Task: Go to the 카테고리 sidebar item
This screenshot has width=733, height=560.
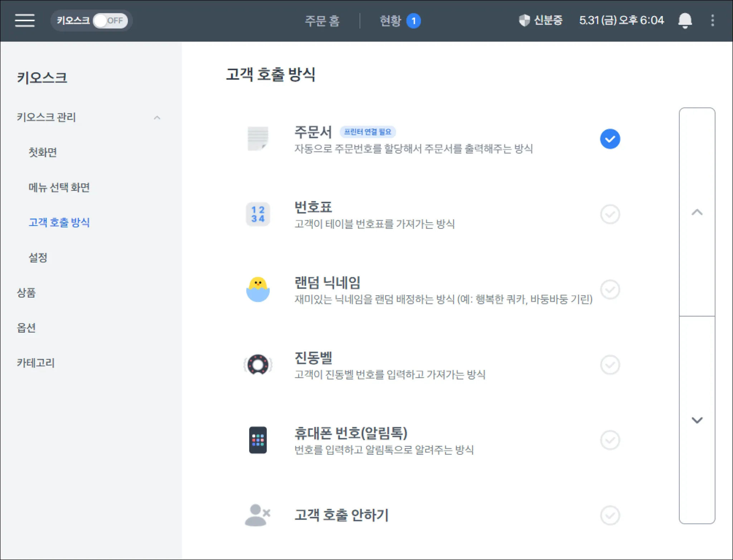Action: coord(35,363)
